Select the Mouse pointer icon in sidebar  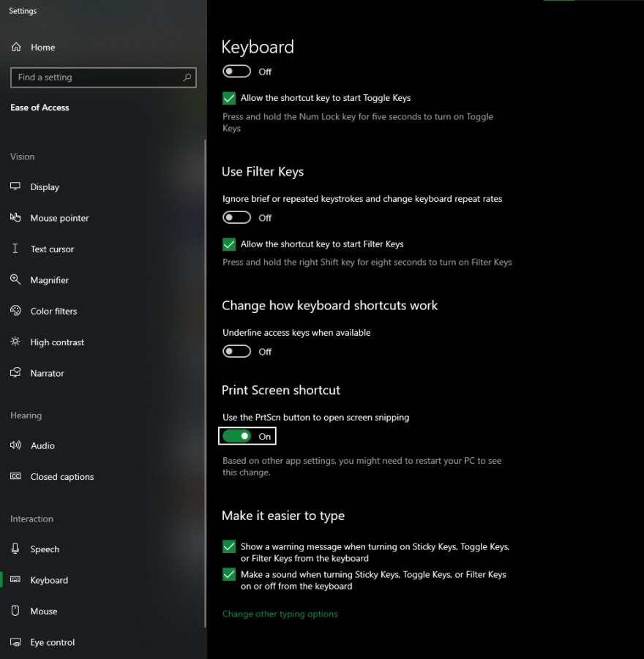tap(15, 217)
